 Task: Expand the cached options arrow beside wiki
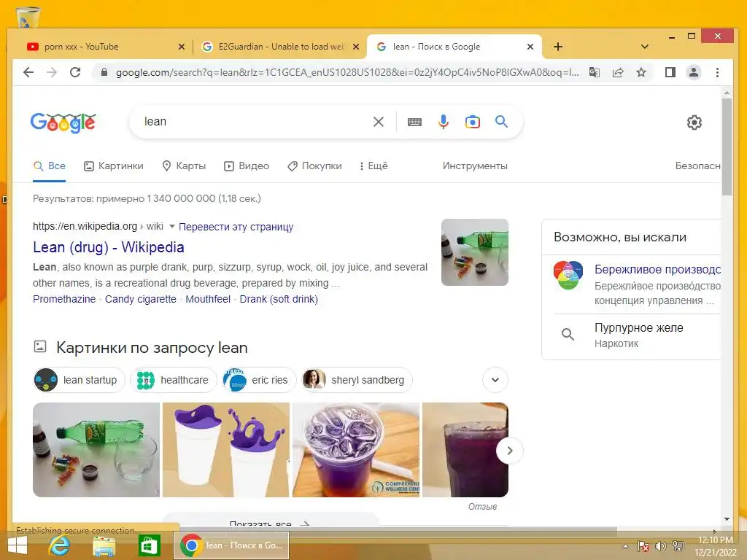[172, 226]
